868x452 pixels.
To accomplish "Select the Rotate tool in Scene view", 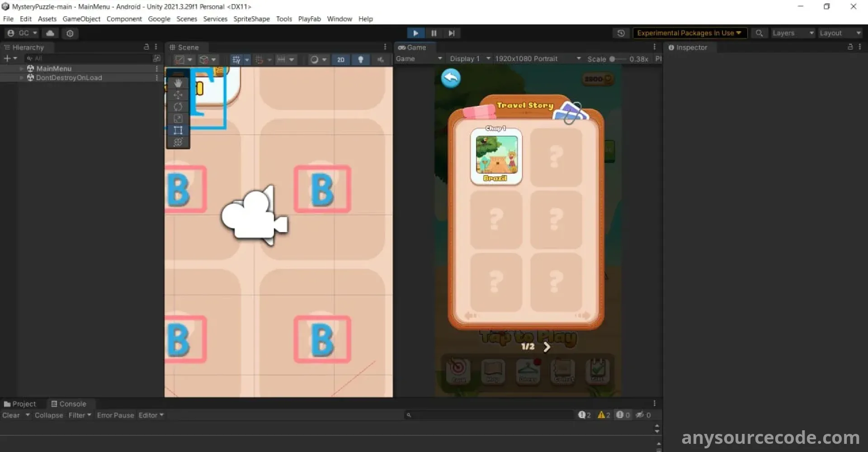I will point(178,107).
